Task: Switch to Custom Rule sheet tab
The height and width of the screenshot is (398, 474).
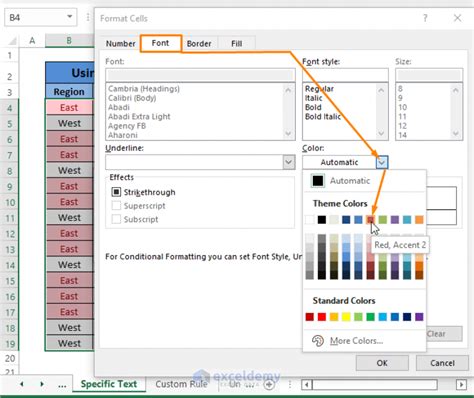Action: pyautogui.click(x=181, y=384)
